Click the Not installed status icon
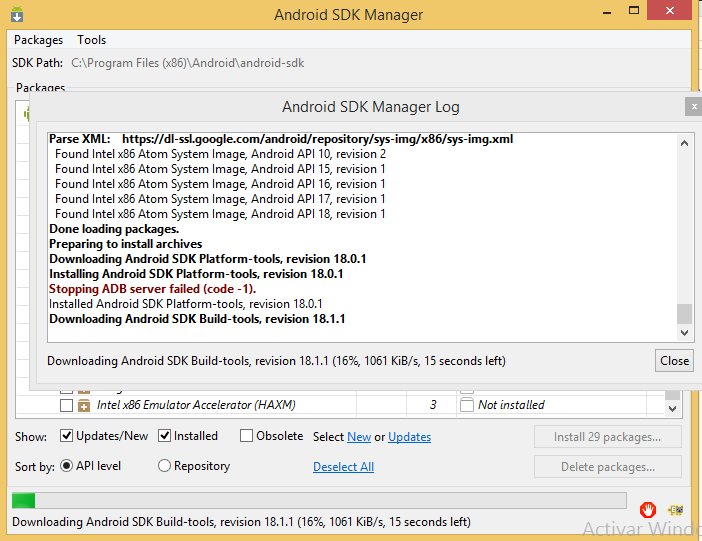The height and width of the screenshot is (541, 702). tap(467, 405)
